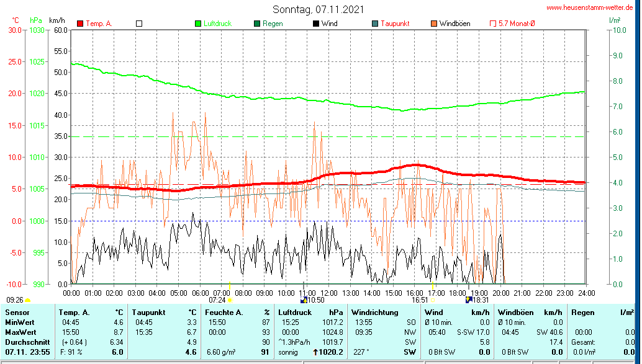Click the (+ 0.64 ) deviation value
This screenshot has height=364, width=642.
pos(74,342)
